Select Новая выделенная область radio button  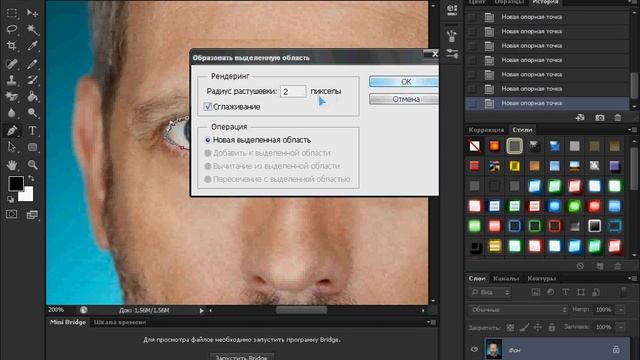tap(207, 140)
